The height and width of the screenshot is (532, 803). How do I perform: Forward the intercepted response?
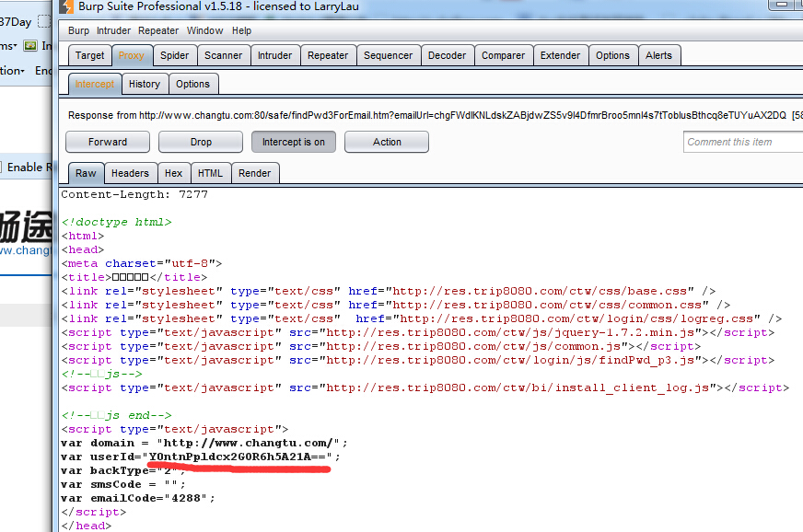pyautogui.click(x=108, y=142)
